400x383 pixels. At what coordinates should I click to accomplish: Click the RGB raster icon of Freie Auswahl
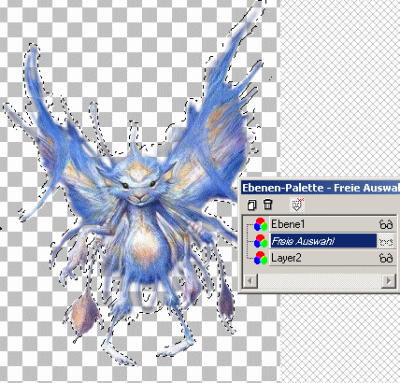click(x=260, y=241)
